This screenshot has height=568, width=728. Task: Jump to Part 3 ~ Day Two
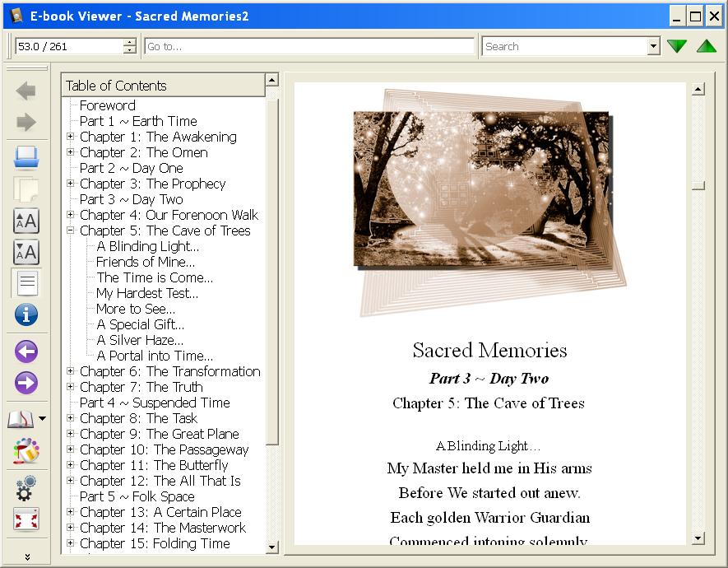pyautogui.click(x=131, y=199)
